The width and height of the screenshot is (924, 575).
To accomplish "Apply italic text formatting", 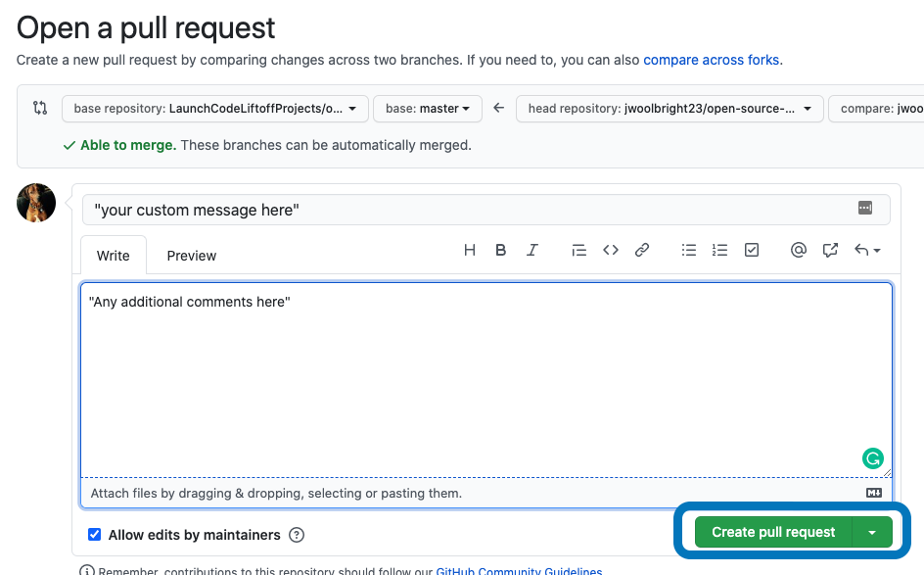I will (x=532, y=251).
